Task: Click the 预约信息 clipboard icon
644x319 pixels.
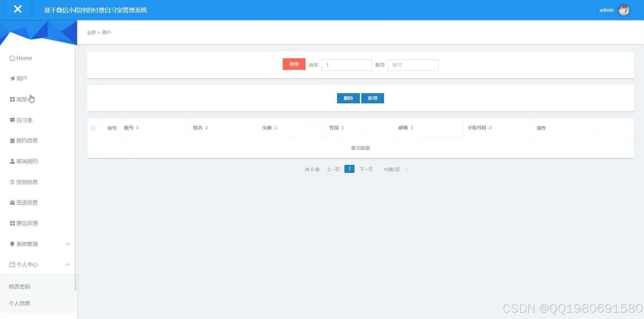Action: [12, 140]
